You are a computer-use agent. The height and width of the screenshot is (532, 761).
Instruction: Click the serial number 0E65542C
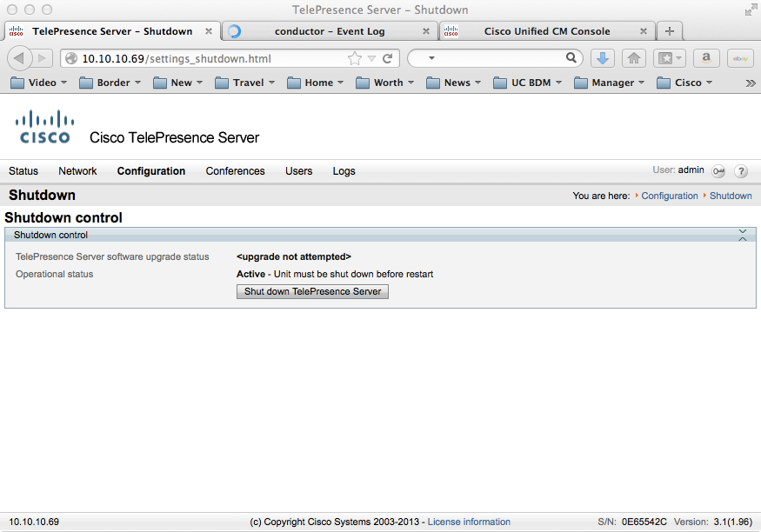pyautogui.click(x=644, y=522)
